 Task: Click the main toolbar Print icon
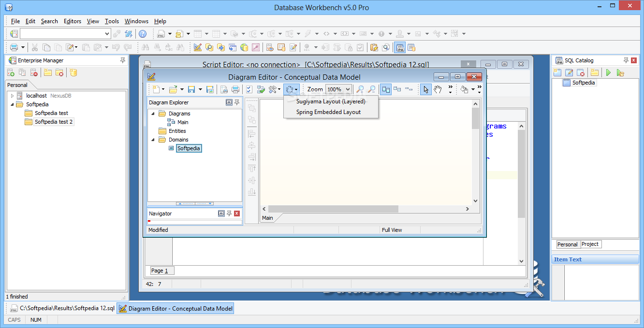pyautogui.click(x=14, y=47)
